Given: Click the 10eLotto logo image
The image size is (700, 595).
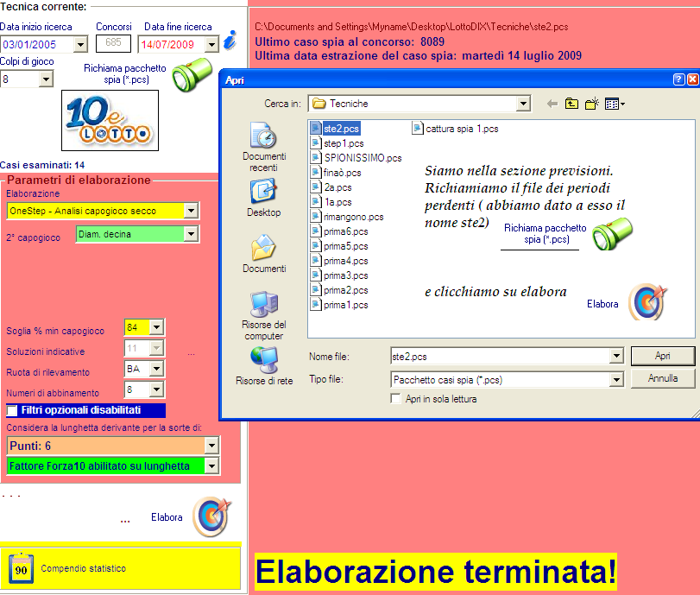Looking at the screenshot, I should coord(110,121).
